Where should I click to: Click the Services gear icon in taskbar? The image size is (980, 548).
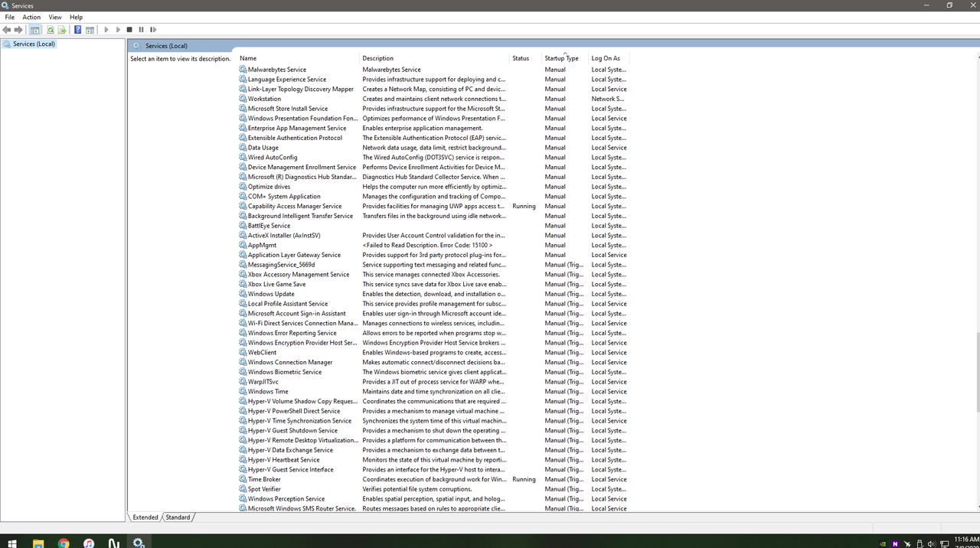(139, 543)
